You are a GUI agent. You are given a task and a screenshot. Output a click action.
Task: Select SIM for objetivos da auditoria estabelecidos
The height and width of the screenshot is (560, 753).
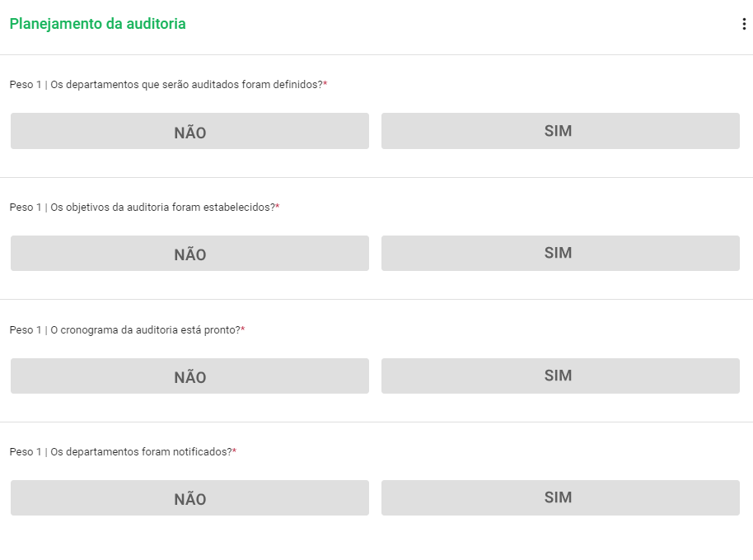[559, 253]
